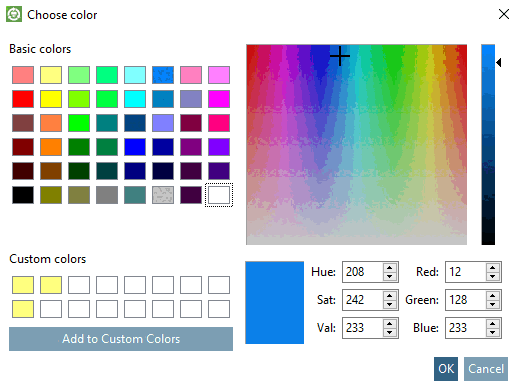
Task: Increase the Hue value with up arrow
Action: [x=389, y=267]
